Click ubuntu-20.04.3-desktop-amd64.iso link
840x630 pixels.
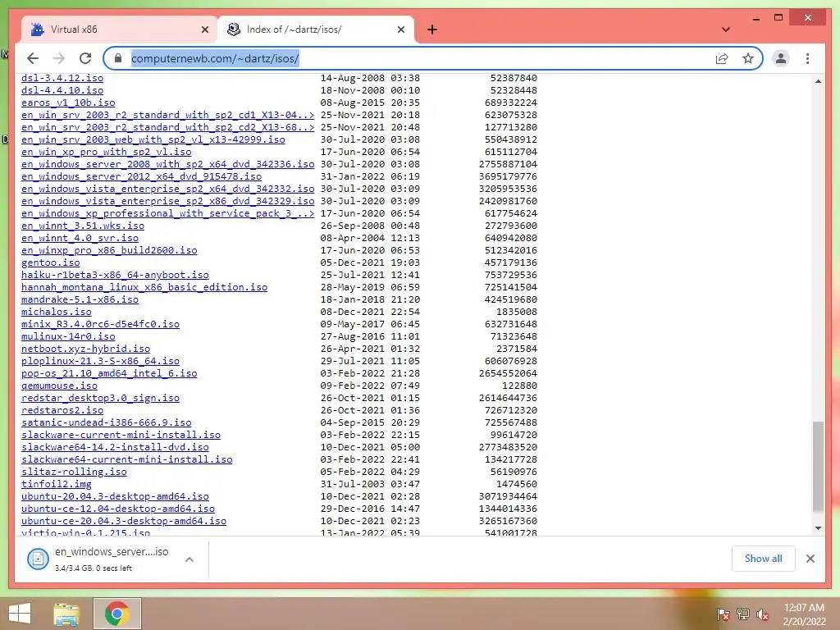click(115, 497)
